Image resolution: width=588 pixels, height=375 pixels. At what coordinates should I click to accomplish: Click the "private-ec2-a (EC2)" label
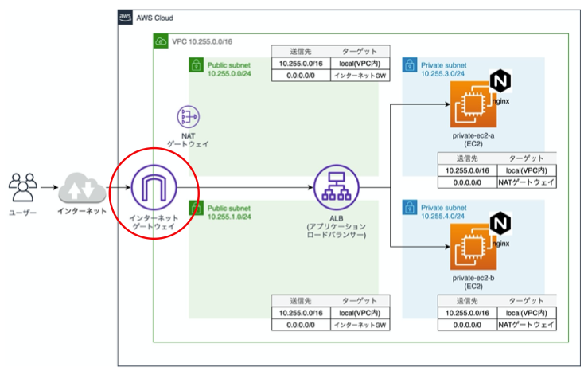click(x=473, y=139)
